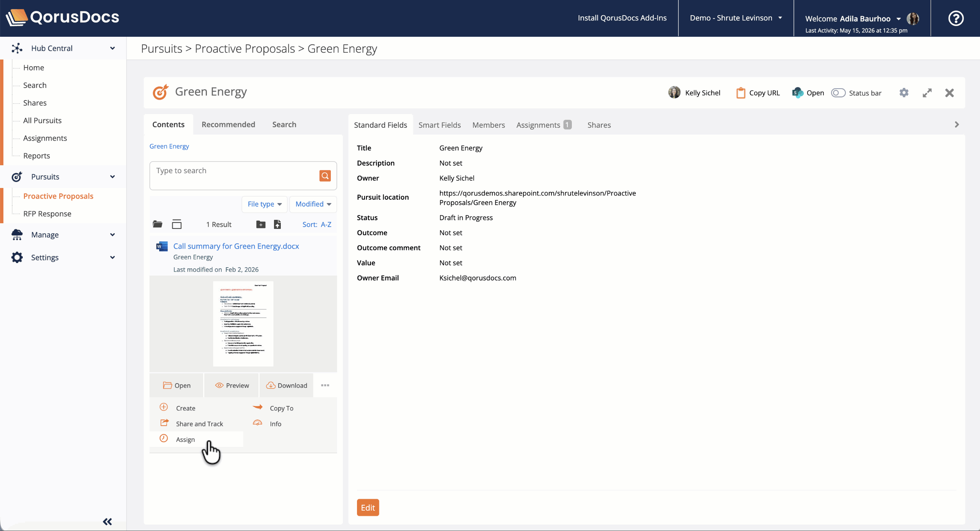Go to Home in sidebar
This screenshot has height=531, width=980.
coord(33,68)
